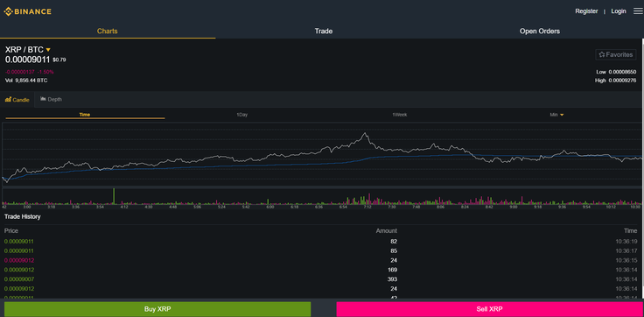Click the page's vertical scrollbar
Screen dimensions: 644x317
642,169
